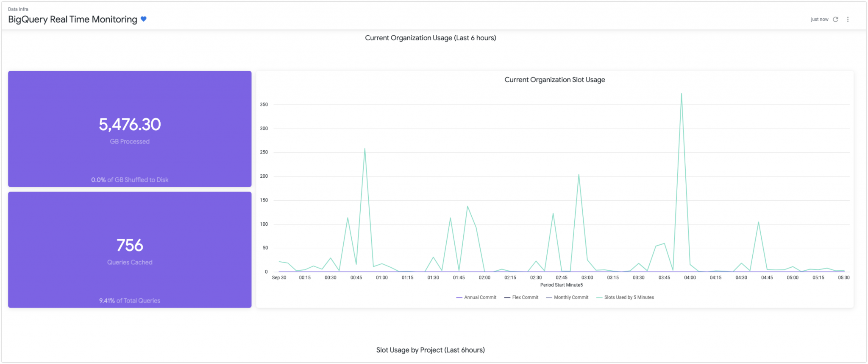The width and height of the screenshot is (868, 364).
Task: Click the 04:00 x-axis tick label
Action: point(690,278)
